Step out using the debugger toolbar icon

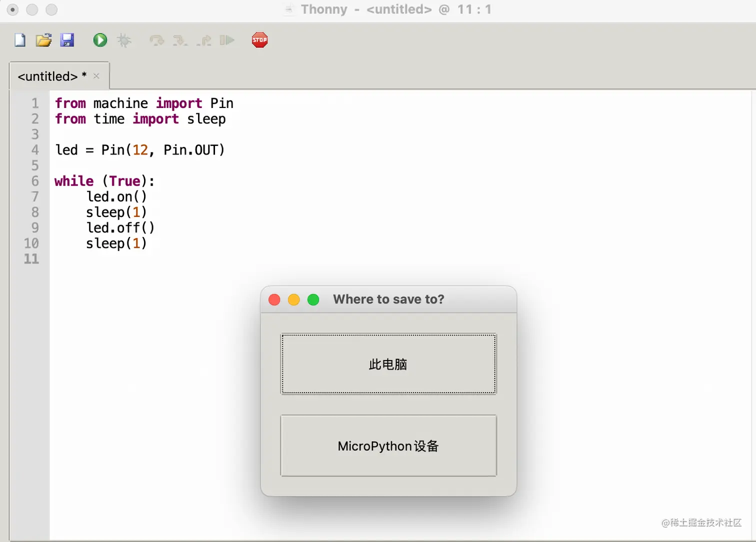(x=204, y=40)
